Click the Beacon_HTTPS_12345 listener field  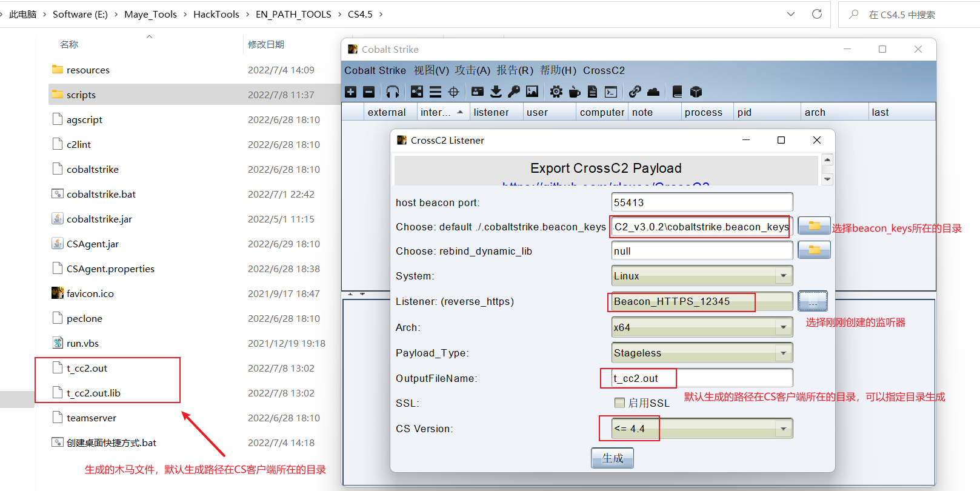tap(702, 301)
